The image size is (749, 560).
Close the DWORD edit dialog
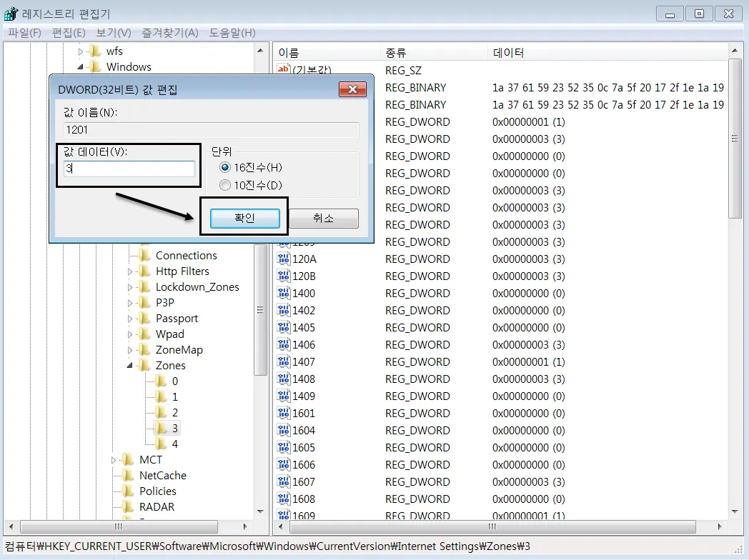click(x=352, y=89)
